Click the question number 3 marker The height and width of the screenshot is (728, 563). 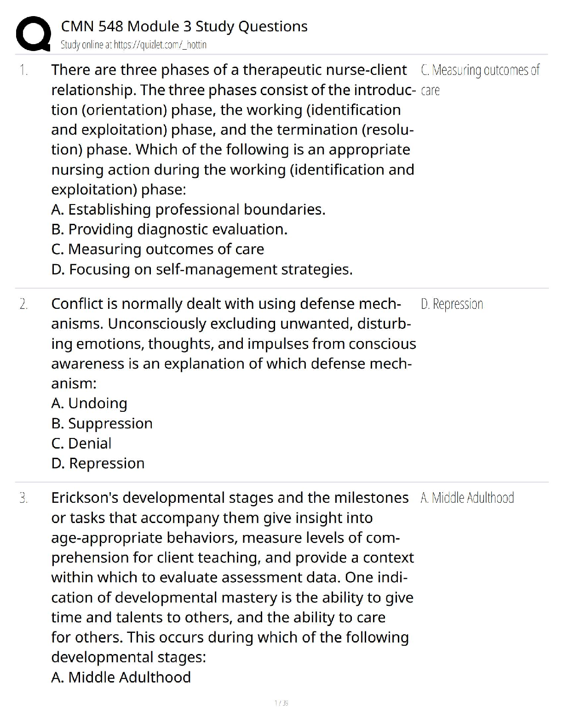(23, 498)
